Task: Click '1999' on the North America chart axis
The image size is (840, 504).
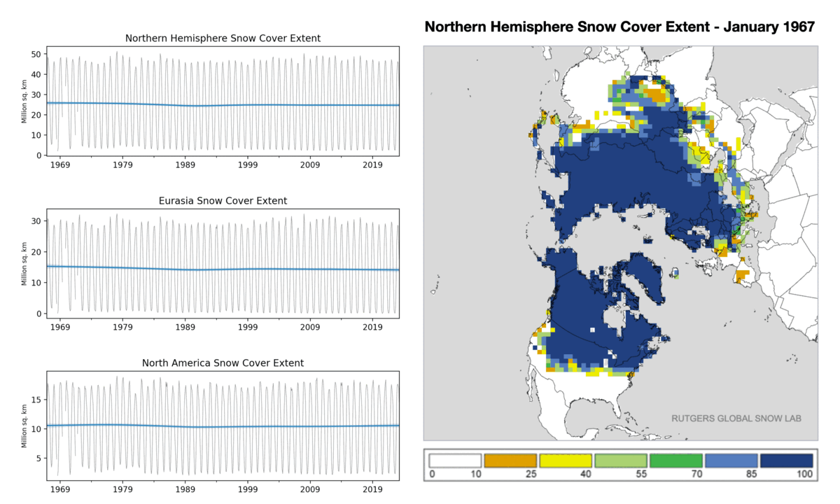Action: (x=248, y=489)
